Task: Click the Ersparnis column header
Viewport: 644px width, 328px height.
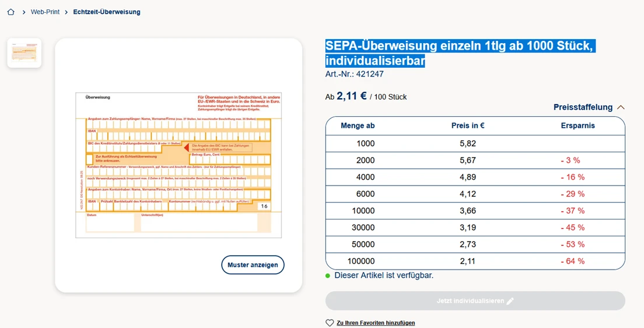Action: coord(577,125)
